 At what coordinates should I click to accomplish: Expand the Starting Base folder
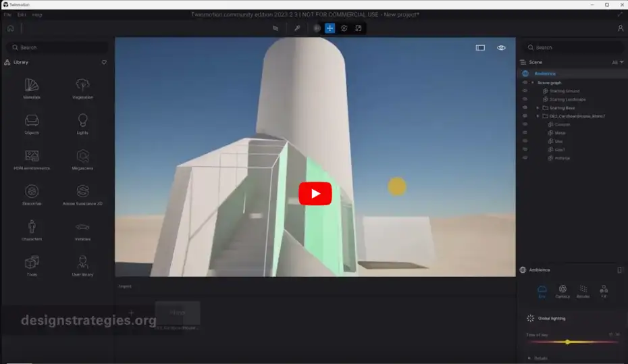[x=538, y=108]
